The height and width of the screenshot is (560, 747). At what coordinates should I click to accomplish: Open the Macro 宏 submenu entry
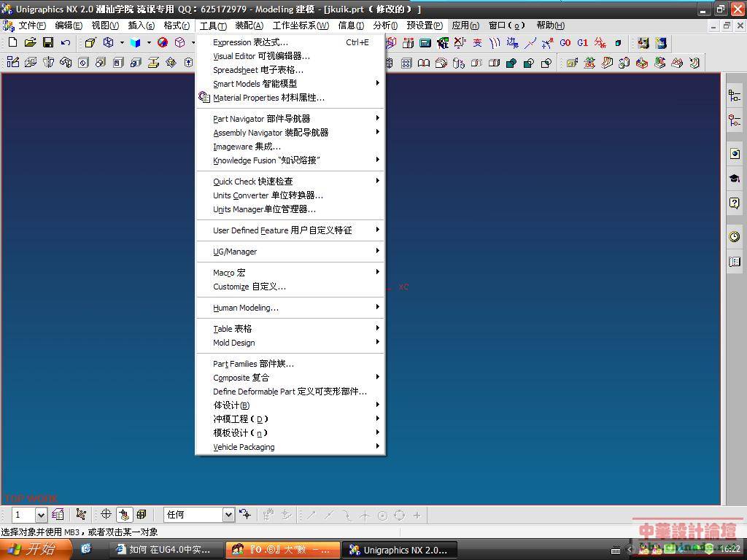[290, 273]
